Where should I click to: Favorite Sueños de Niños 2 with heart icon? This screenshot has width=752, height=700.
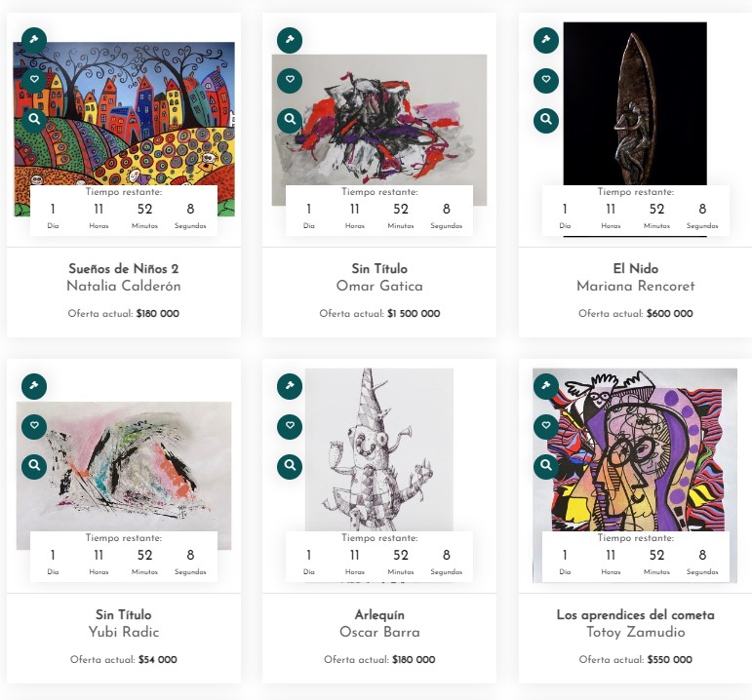(34, 80)
